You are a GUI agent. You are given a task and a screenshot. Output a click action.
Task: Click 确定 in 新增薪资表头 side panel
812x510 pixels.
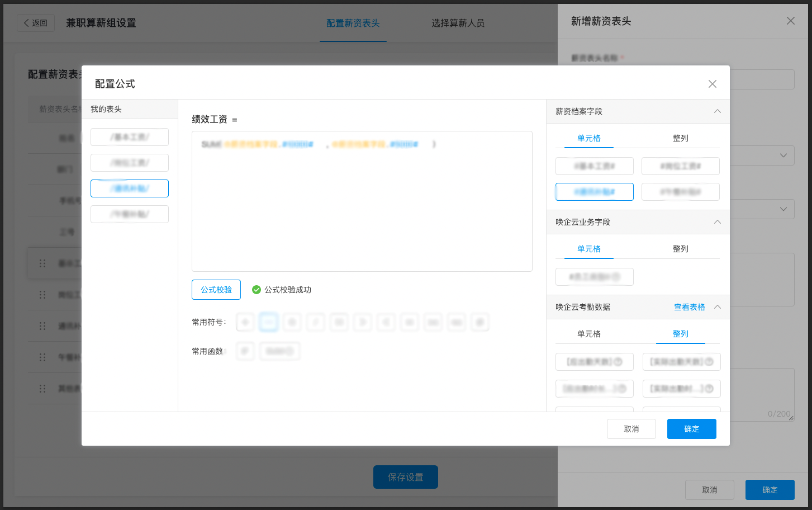pyautogui.click(x=770, y=490)
